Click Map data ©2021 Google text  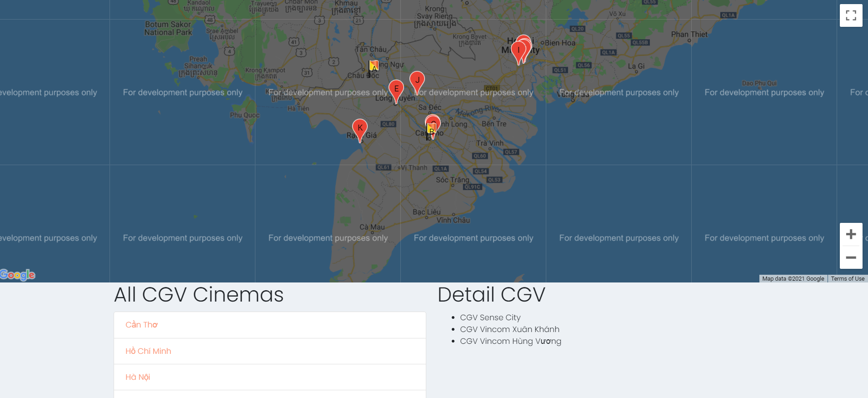793,279
